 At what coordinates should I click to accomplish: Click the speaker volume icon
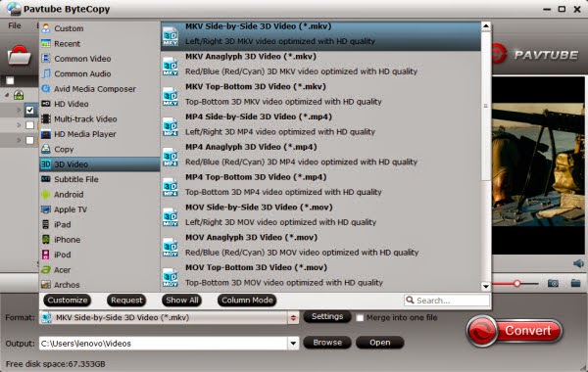point(578,263)
